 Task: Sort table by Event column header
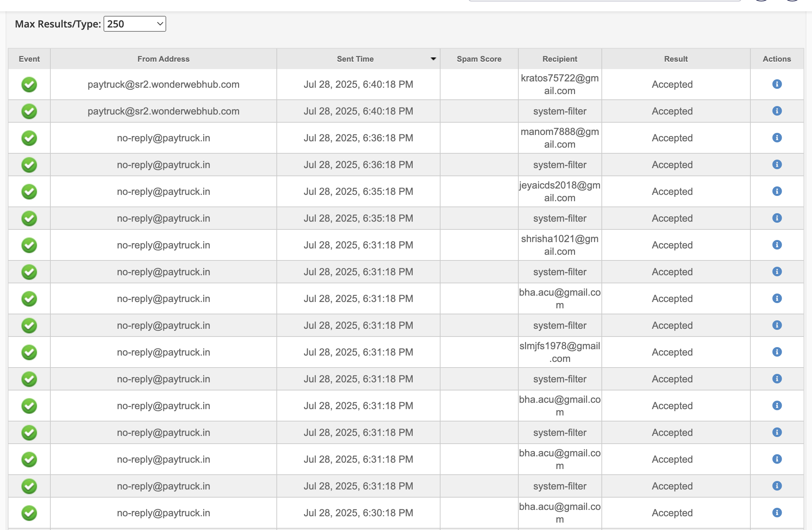(29, 59)
